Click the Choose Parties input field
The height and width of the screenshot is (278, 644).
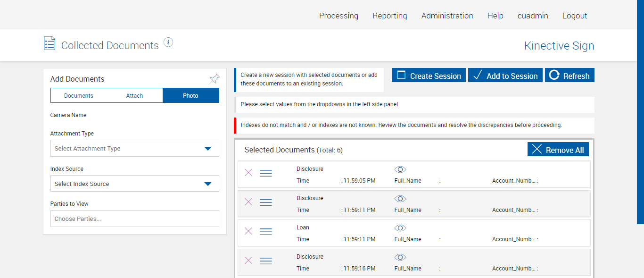click(x=134, y=219)
